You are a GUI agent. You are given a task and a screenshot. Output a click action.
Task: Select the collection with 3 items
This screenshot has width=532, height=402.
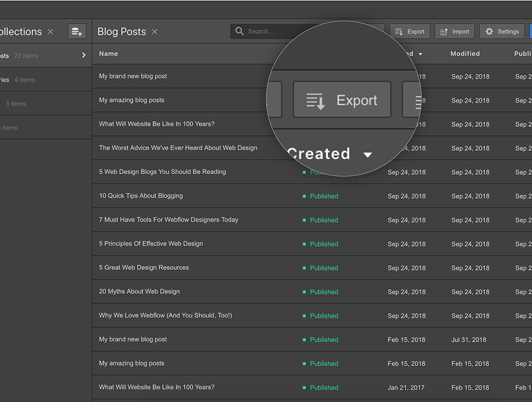46,104
